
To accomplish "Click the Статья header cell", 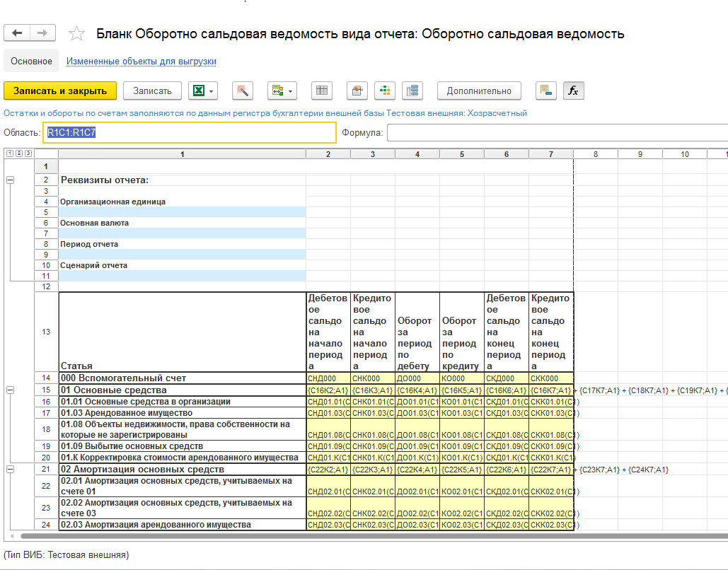I will point(183,332).
